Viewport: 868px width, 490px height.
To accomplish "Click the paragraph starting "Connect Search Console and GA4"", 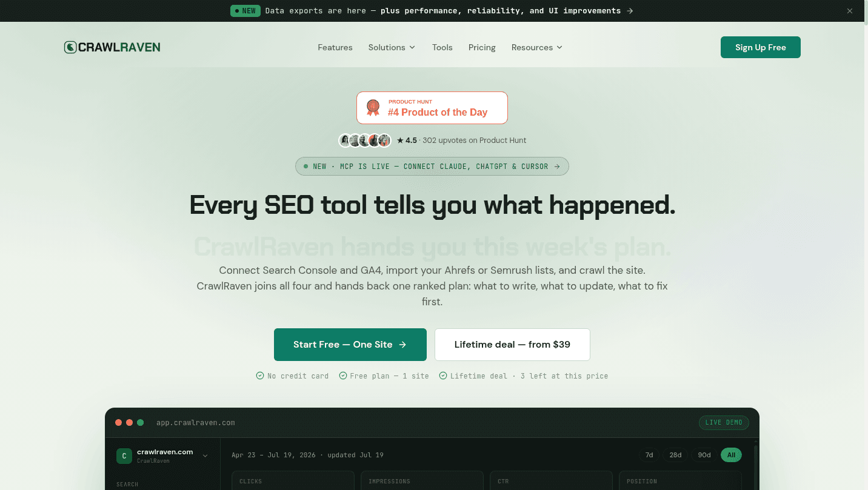I will [432, 286].
